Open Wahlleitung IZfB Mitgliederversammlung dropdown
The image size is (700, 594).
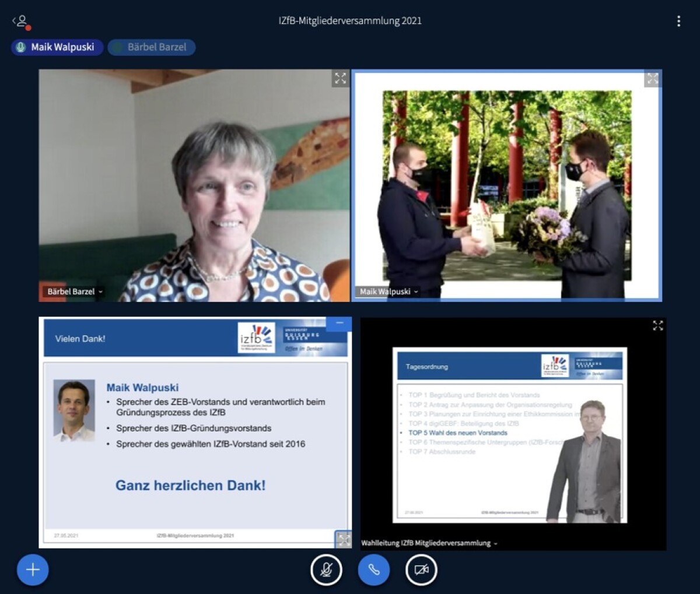click(429, 543)
